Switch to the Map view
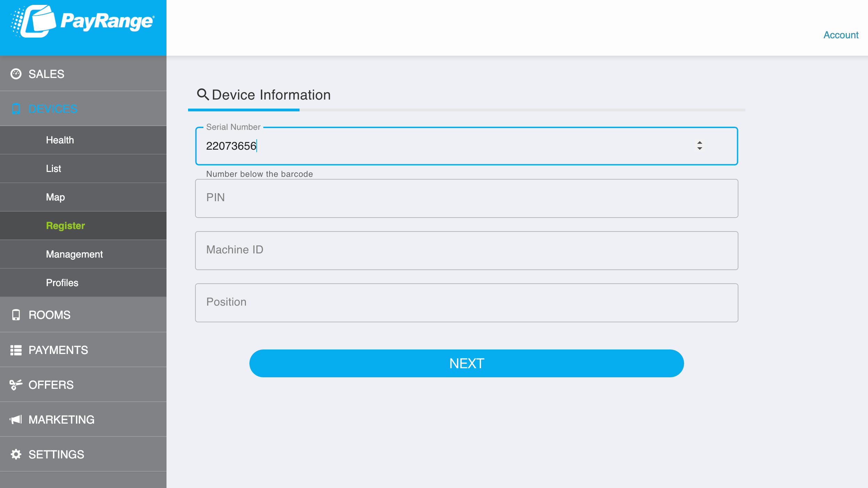This screenshot has width=868, height=488. click(x=55, y=197)
